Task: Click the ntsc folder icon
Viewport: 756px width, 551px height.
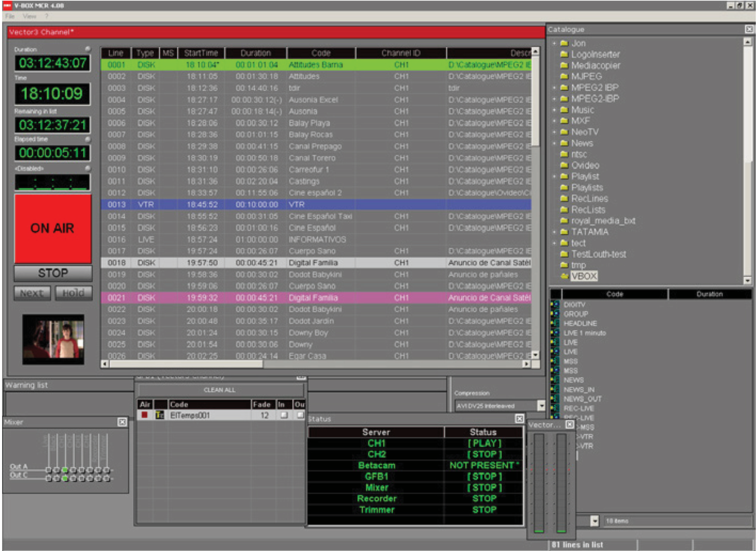Action: coord(563,155)
